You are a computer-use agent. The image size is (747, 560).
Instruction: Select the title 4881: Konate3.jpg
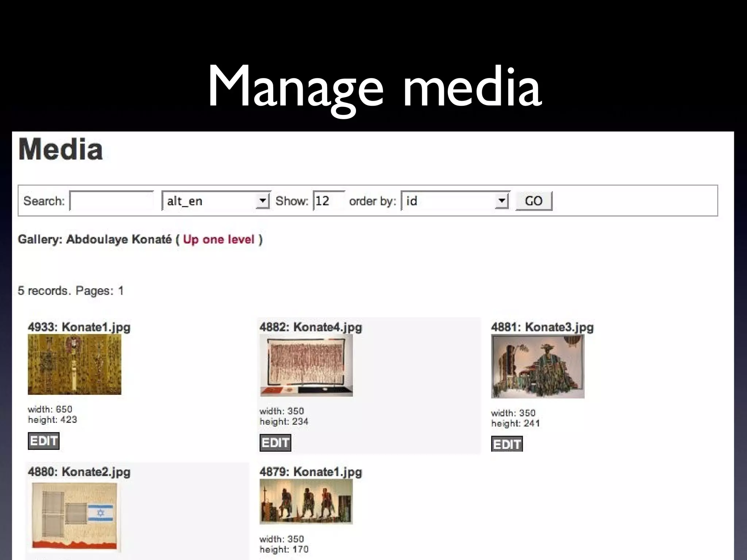(x=542, y=327)
